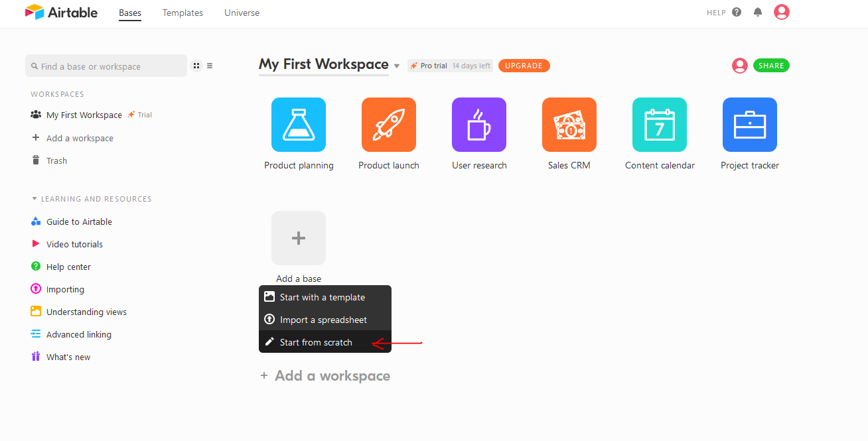Screen dimensions: 868x441
Task: Choose Import a spreadsheet
Action: [x=325, y=320]
